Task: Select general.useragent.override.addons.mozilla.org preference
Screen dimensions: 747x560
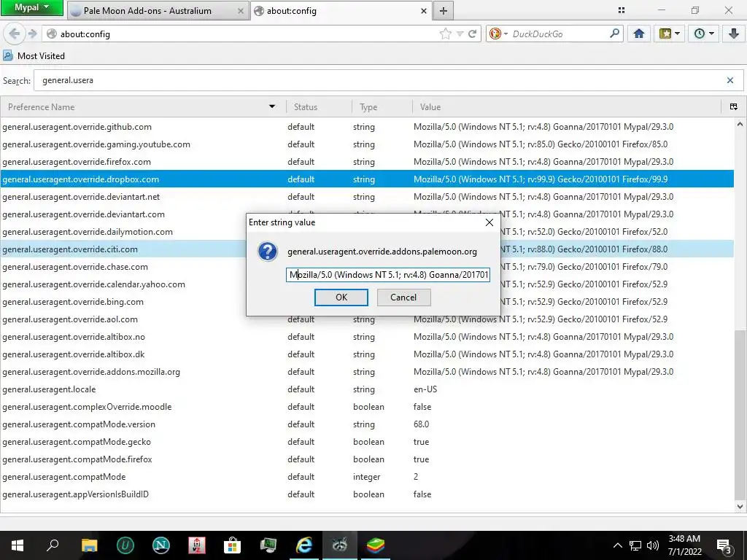Action: 367,372
